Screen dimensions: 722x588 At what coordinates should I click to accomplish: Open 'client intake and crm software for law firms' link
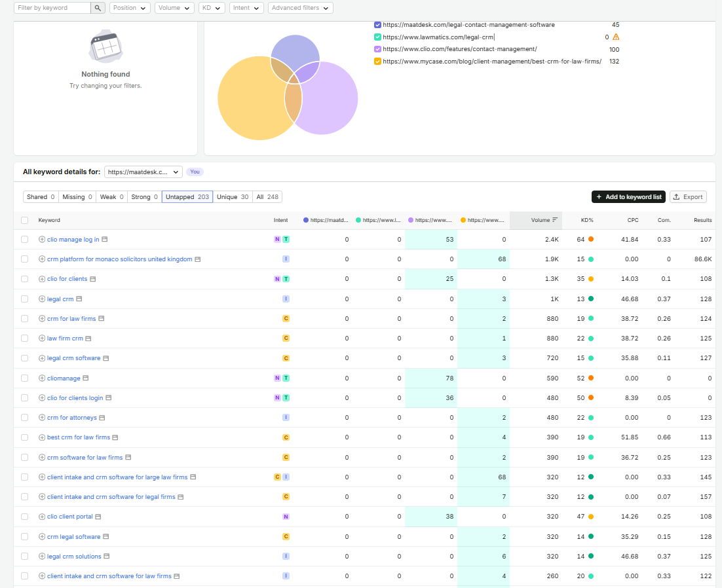(109, 576)
